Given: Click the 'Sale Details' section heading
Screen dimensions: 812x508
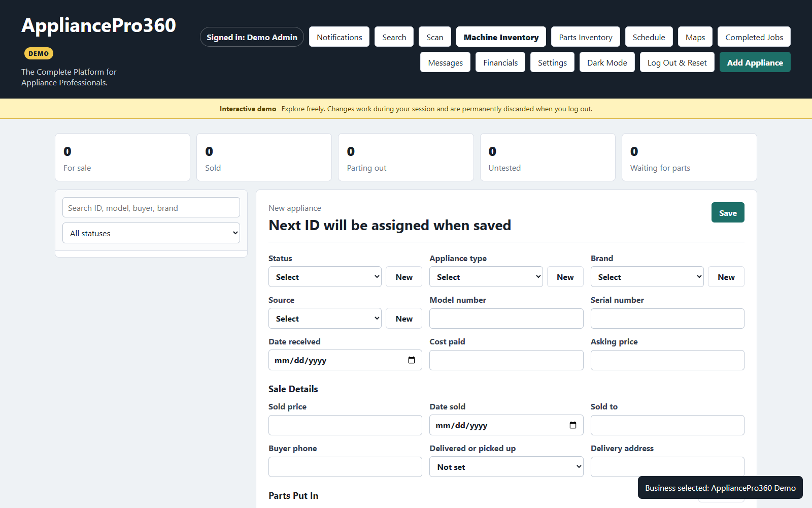Looking at the screenshot, I should [x=293, y=389].
